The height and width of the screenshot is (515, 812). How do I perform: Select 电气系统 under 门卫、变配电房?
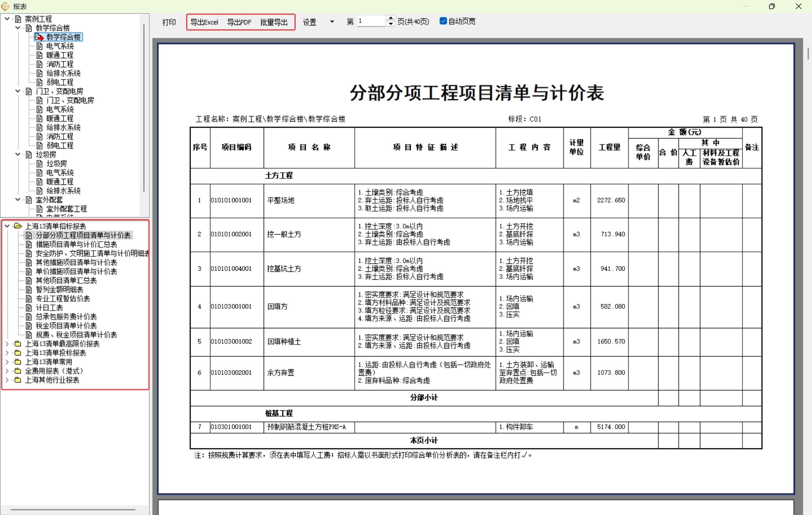tap(60, 109)
